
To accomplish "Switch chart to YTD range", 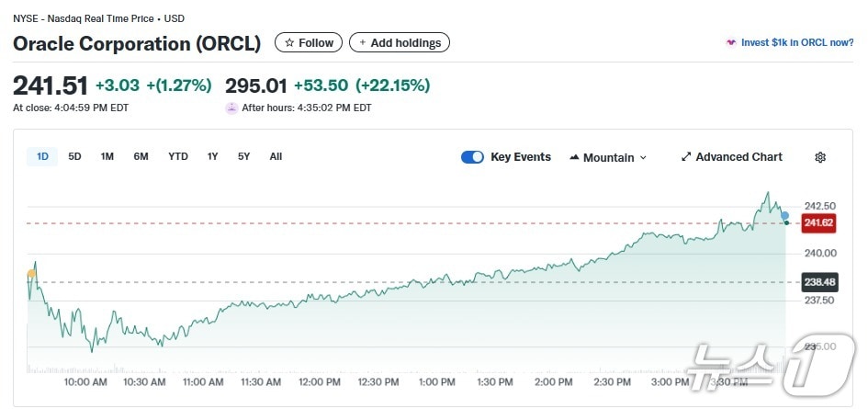I will [178, 156].
